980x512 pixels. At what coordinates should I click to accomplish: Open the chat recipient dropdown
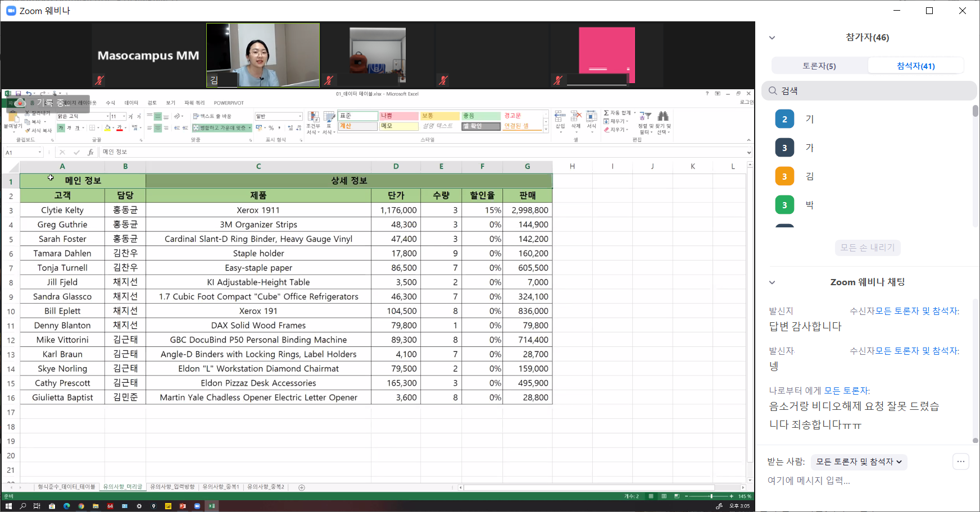pos(859,461)
